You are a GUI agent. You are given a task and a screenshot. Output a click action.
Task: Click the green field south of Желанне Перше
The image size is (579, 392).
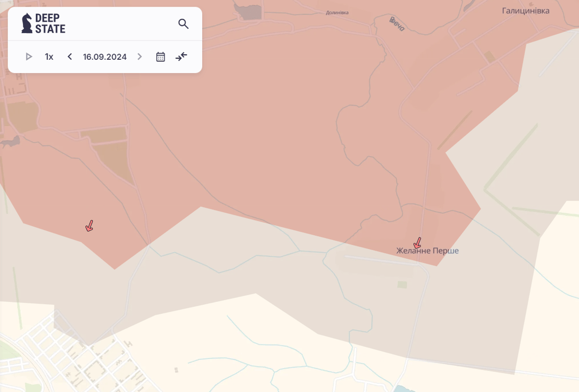(x=402, y=284)
